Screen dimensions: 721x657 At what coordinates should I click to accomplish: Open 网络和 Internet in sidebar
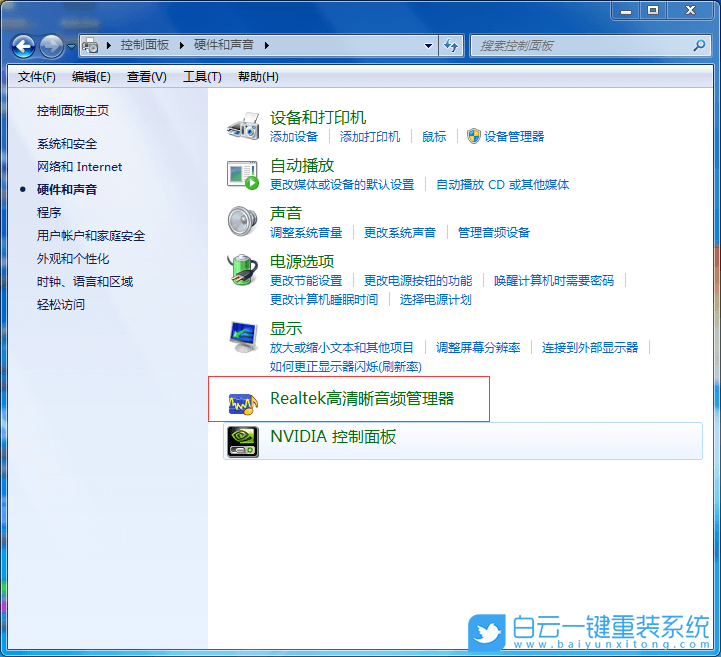(80, 167)
